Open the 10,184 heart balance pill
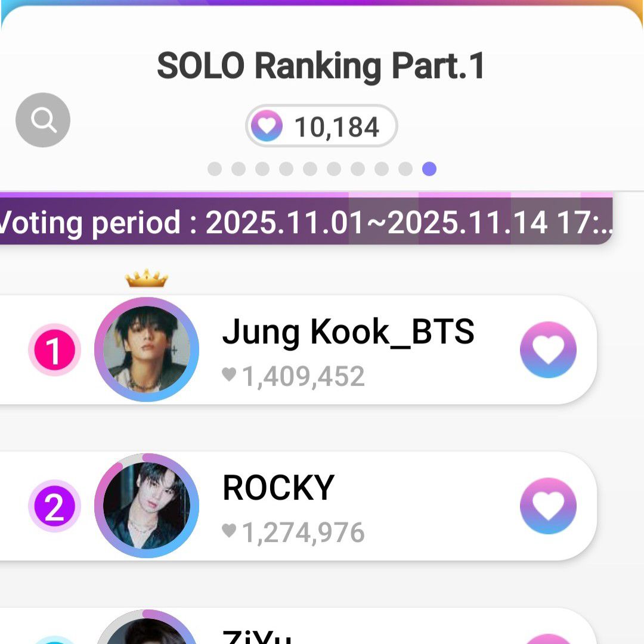Viewport: 644px width, 644px height. (321, 126)
